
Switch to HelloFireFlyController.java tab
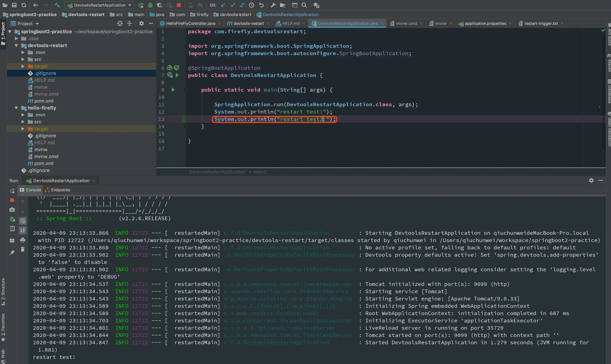click(190, 23)
